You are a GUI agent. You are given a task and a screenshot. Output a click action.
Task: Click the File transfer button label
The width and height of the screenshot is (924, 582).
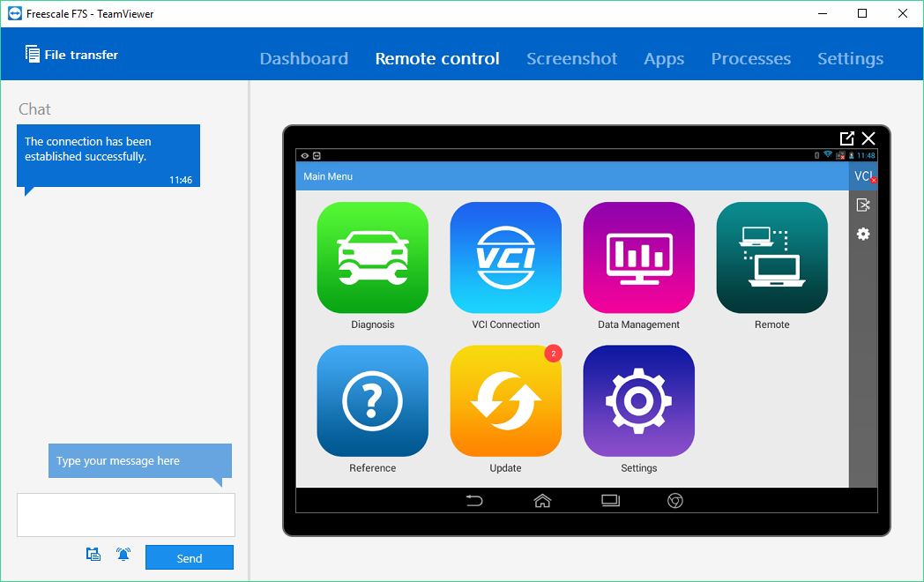click(x=81, y=55)
